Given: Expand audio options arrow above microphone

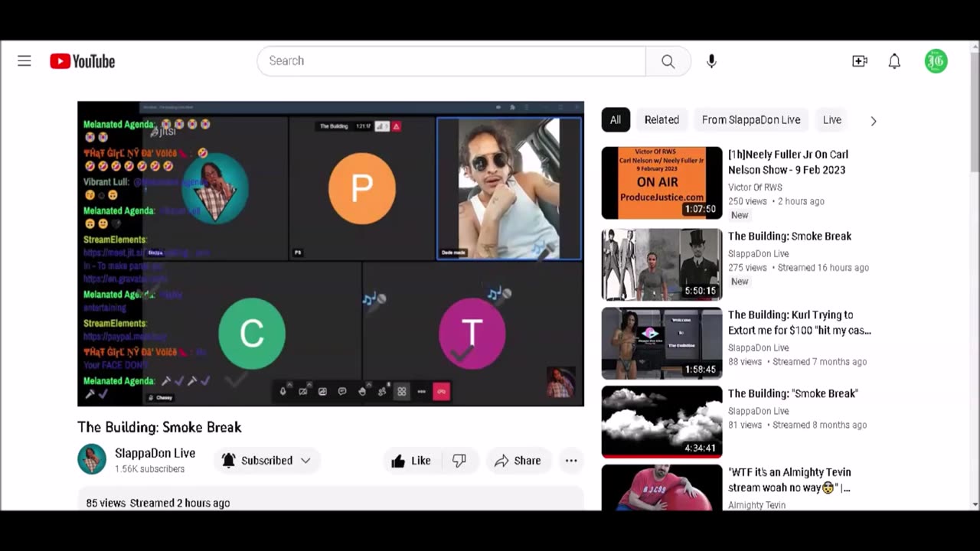Looking at the screenshot, I should coord(289,385).
